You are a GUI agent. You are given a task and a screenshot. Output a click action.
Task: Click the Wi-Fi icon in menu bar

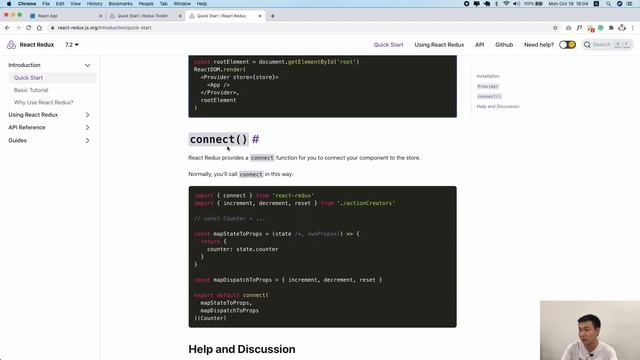click(506, 4)
